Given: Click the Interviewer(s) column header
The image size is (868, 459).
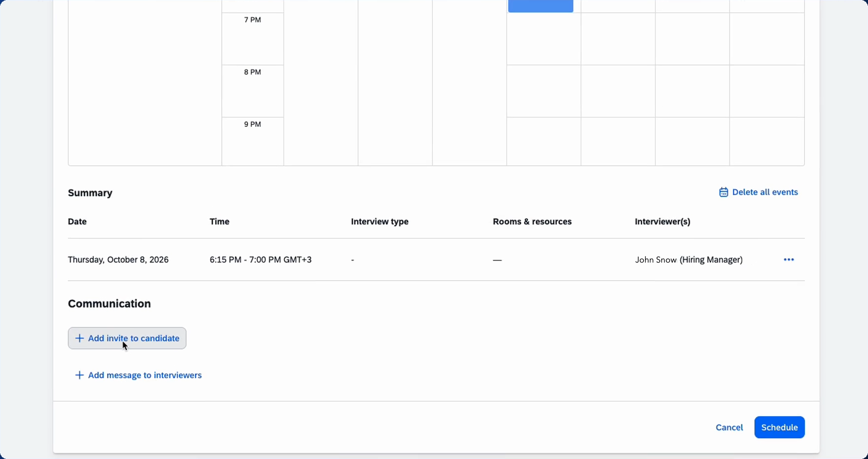Looking at the screenshot, I should 662,222.
